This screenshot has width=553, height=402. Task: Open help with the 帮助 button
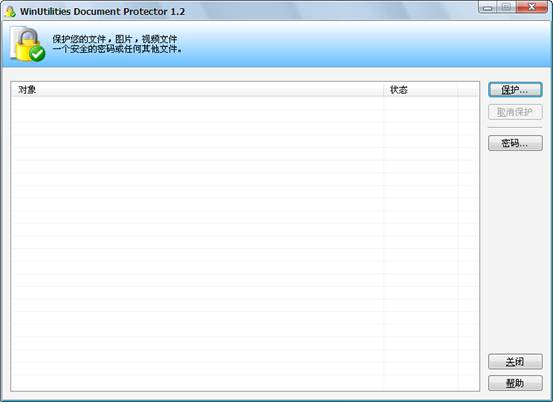coord(515,383)
